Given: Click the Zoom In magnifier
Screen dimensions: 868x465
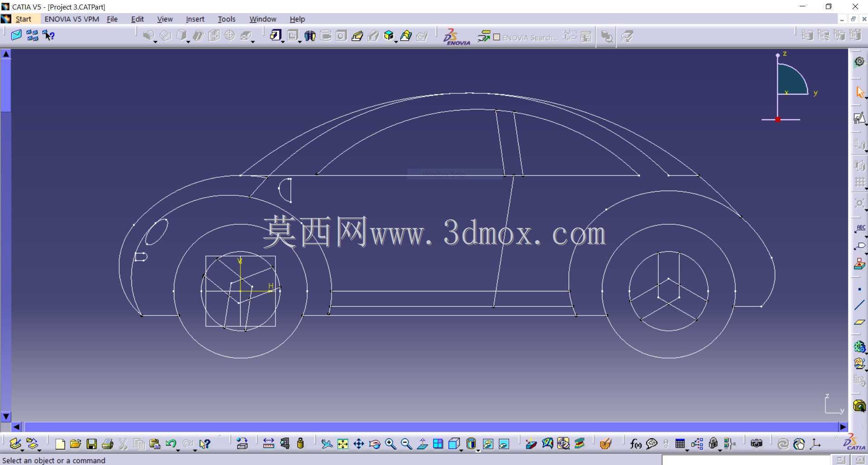Looking at the screenshot, I should (391, 444).
